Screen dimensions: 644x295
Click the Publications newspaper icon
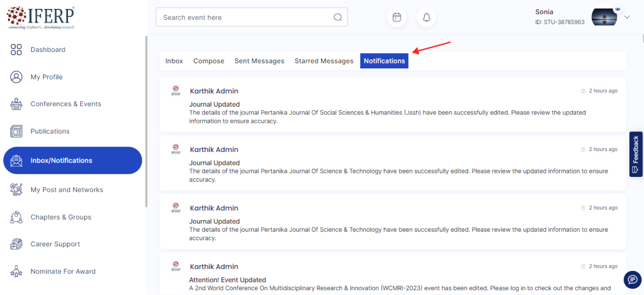pyautogui.click(x=16, y=131)
